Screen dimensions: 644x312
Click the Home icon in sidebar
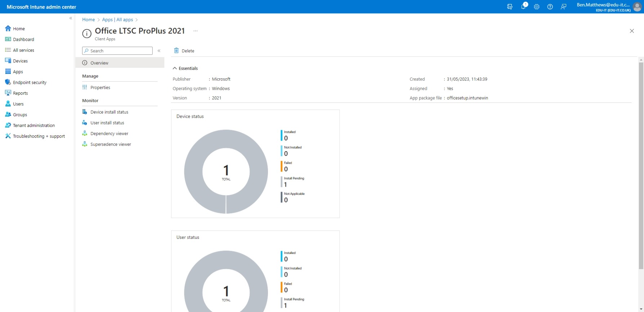tap(8, 28)
